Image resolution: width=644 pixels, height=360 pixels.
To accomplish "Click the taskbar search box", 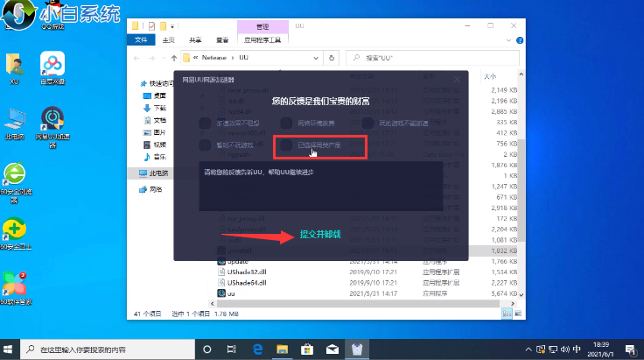I will click(108, 349).
